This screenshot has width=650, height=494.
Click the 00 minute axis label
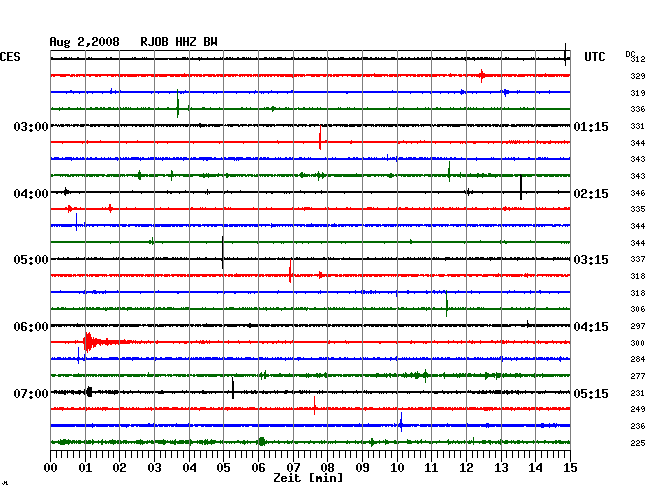pyautogui.click(x=51, y=468)
